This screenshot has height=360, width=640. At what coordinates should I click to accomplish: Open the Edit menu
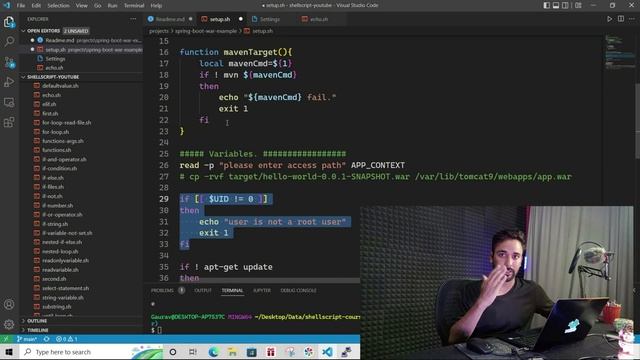tap(36, 5)
